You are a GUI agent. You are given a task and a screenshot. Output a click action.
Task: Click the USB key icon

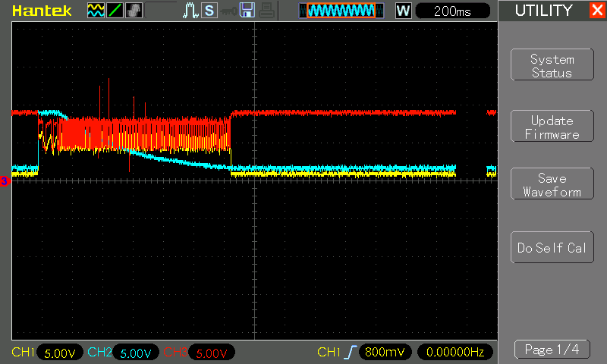click(x=228, y=11)
